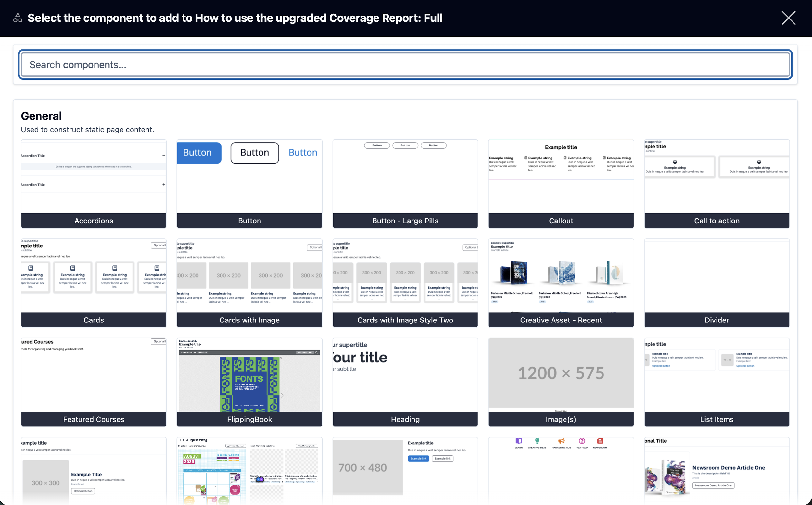Select the August 2025 calendar component preview
Viewport: 812px width, 505px height.
(x=249, y=471)
